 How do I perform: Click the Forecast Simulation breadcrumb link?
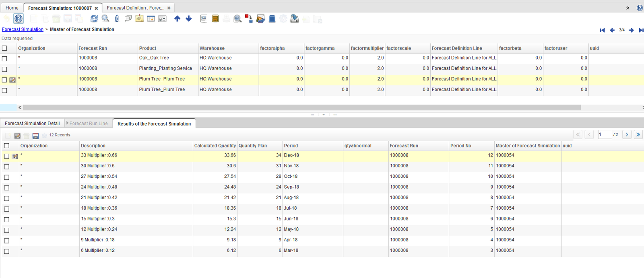pyautogui.click(x=23, y=29)
